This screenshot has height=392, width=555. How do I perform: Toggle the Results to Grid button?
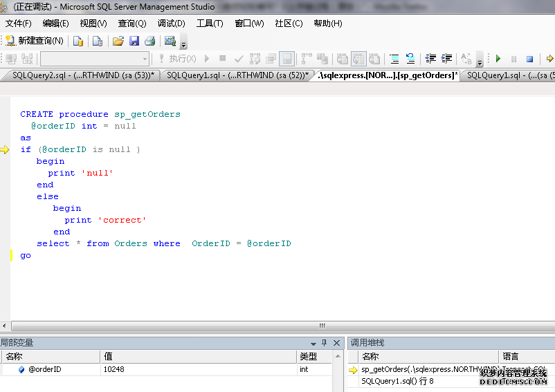click(358, 59)
